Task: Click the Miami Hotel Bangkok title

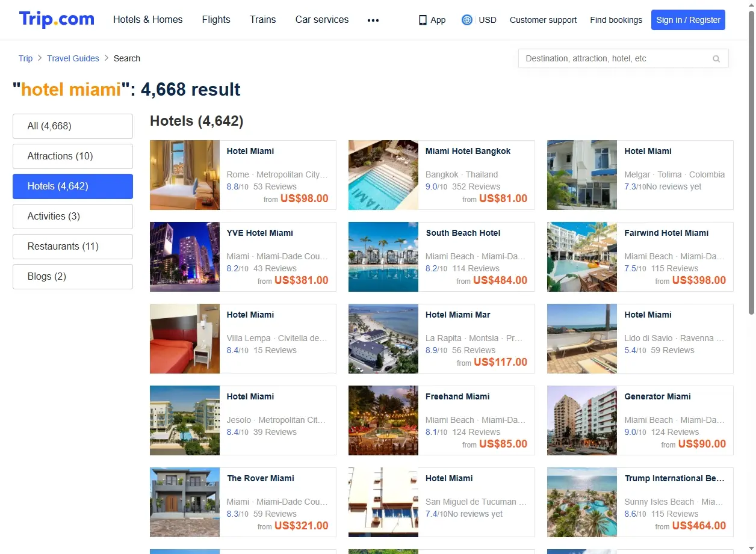Action: pyautogui.click(x=468, y=151)
